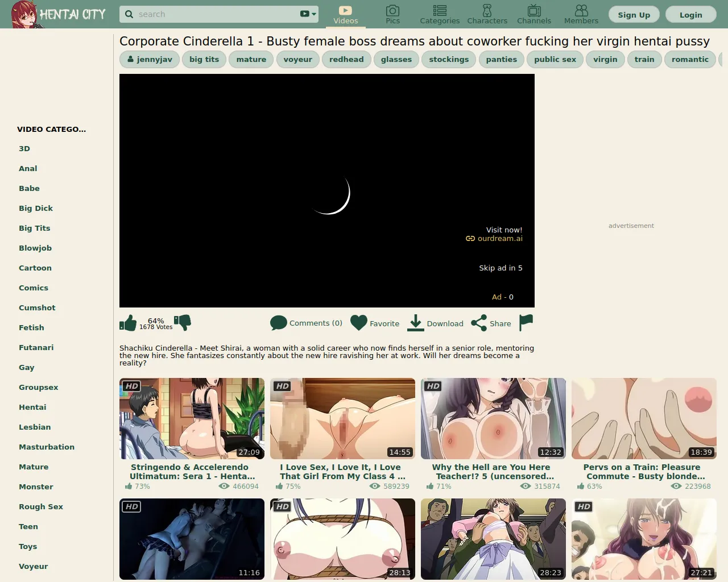Click the Login button
Image resolution: width=728 pixels, height=582 pixels.
tap(690, 15)
